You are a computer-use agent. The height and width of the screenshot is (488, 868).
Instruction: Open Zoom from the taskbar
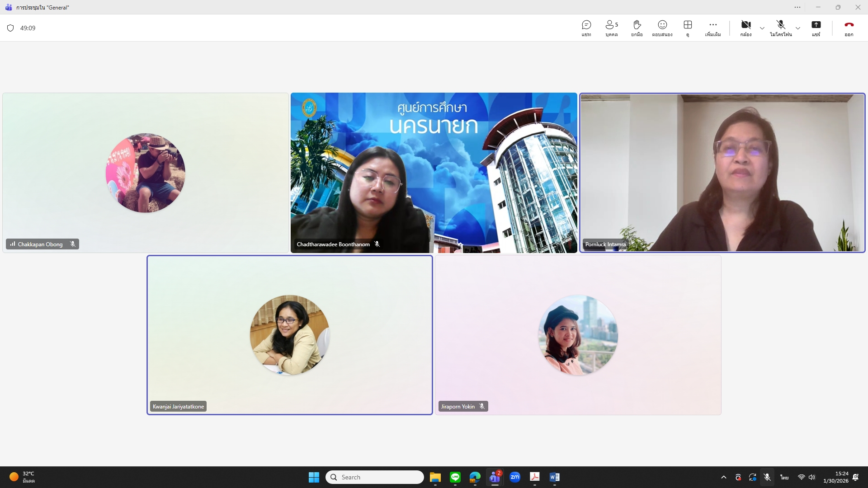(x=514, y=477)
